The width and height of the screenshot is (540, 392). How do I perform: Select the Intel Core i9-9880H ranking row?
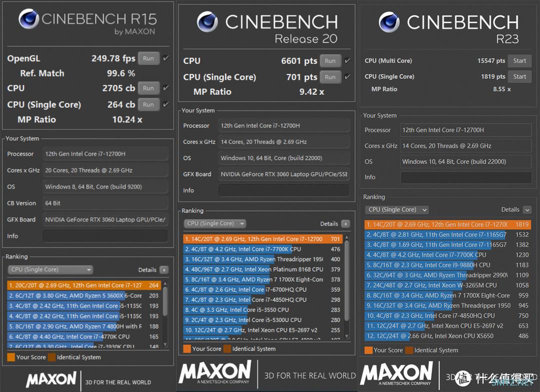[447, 265]
